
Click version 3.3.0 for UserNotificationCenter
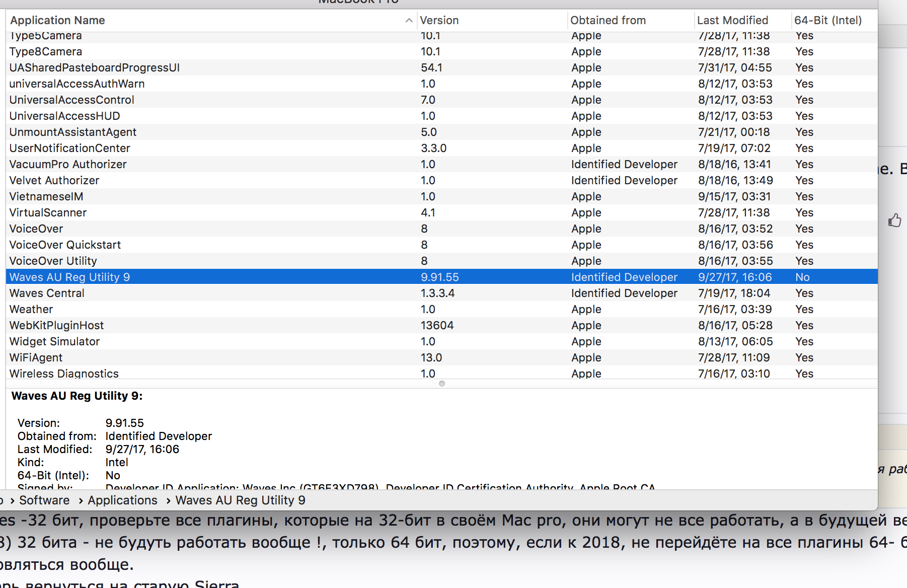(434, 148)
